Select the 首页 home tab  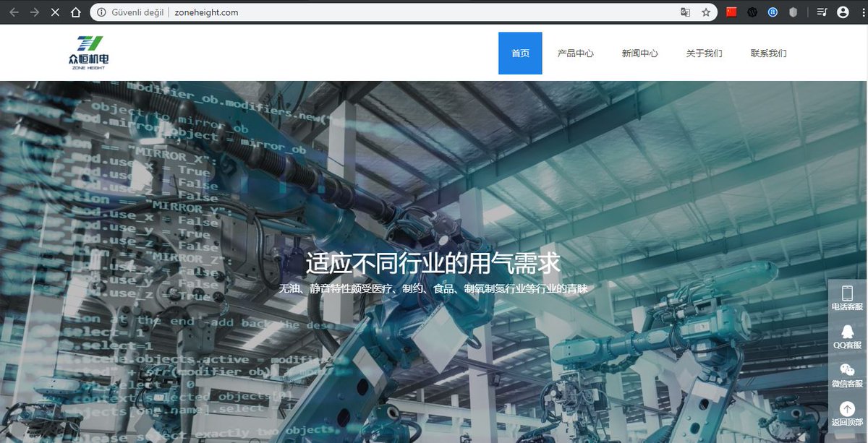click(520, 53)
